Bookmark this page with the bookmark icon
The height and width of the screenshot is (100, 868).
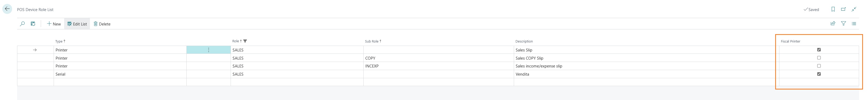(x=833, y=9)
